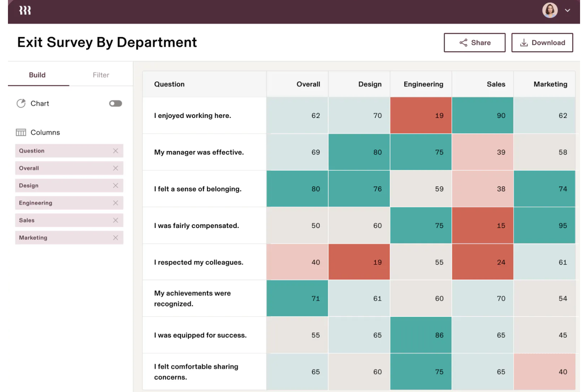The width and height of the screenshot is (588, 392).
Task: Click Design cell 19 for respected colleagues
Action: pyautogui.click(x=359, y=262)
